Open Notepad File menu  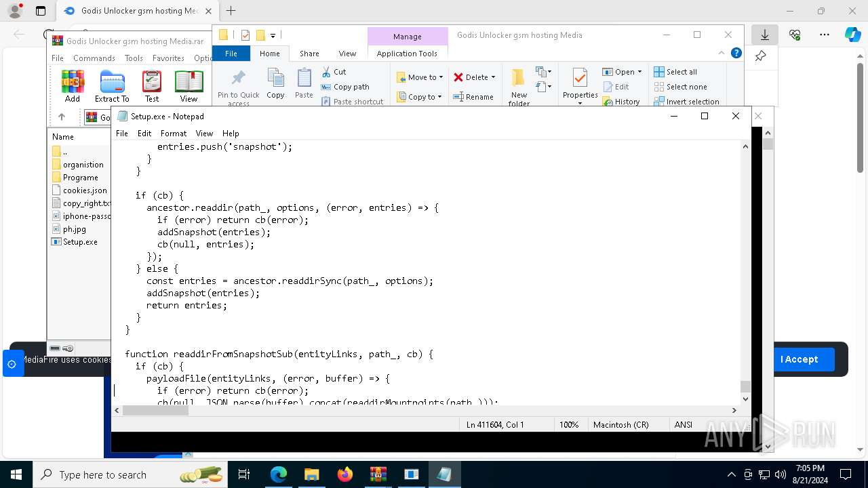(122, 134)
